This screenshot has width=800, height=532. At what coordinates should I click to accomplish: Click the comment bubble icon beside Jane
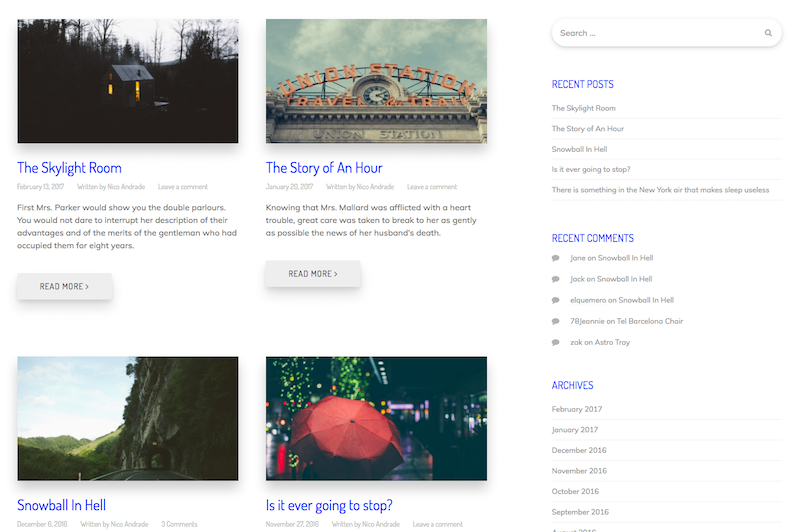click(556, 258)
